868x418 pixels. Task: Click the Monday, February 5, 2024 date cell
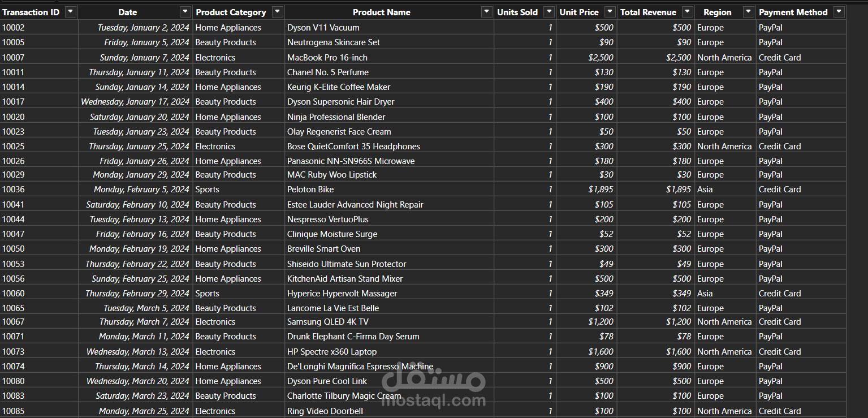pyautogui.click(x=135, y=189)
